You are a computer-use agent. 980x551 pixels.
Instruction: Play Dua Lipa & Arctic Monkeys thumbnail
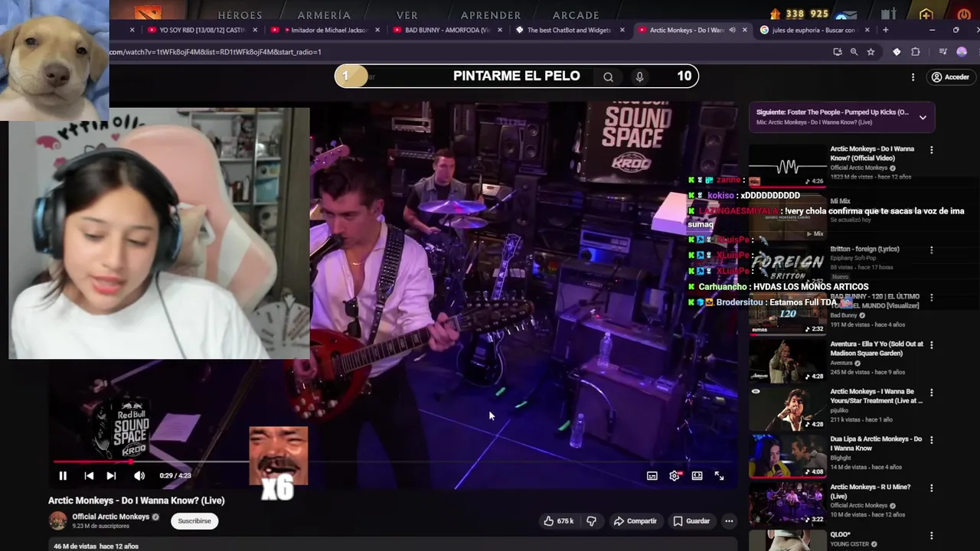(787, 455)
